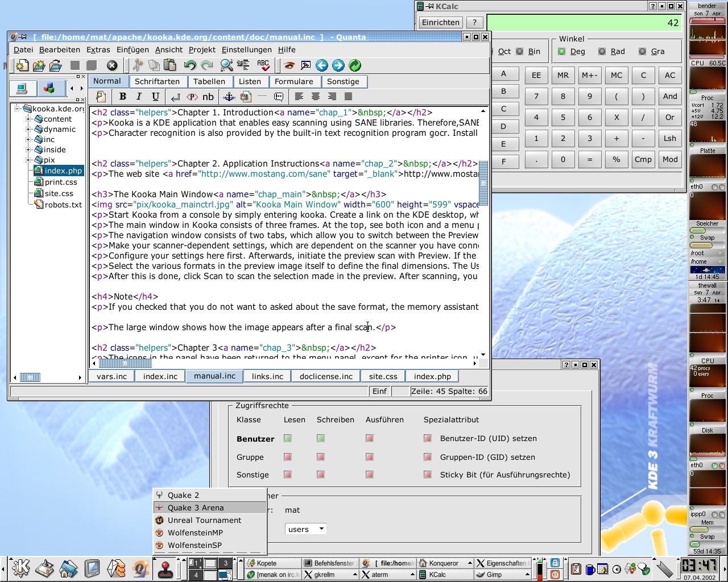Click the editor horizontal scrollbar thumb
Image resolution: width=728 pixels, height=582 pixels.
[x=125, y=363]
